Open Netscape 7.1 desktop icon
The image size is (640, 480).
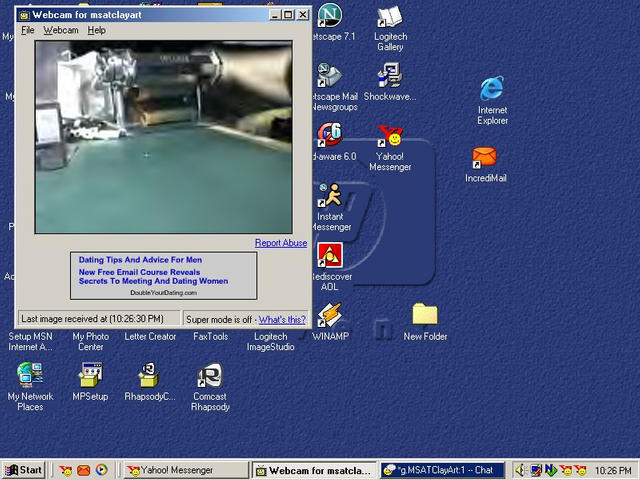329,15
